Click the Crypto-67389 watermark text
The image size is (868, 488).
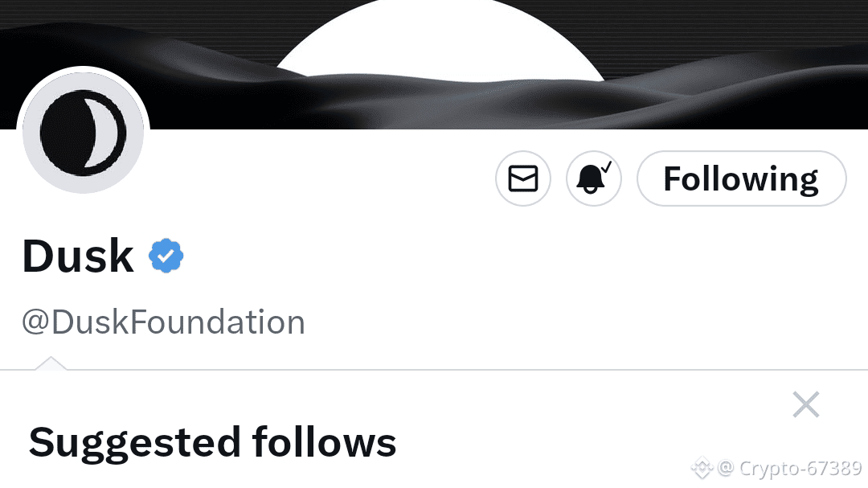[x=800, y=469]
